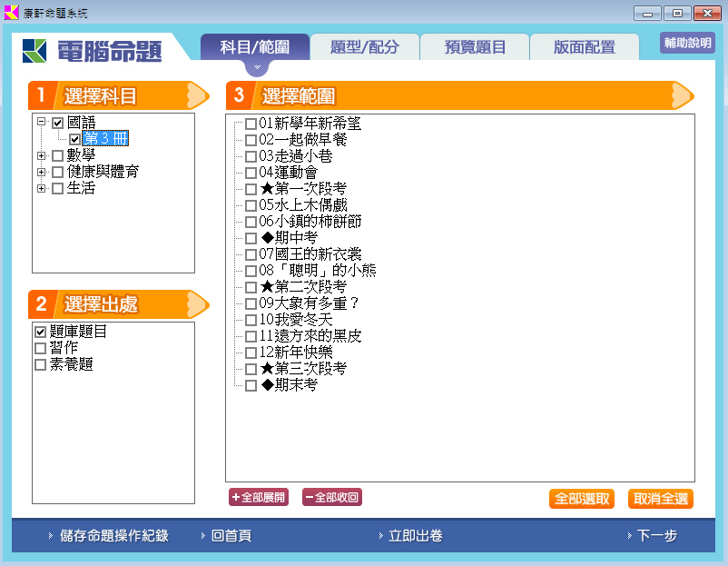The height and width of the screenshot is (566, 728).
Task: Collapse the 國語 subject tree node
Action: [x=42, y=122]
